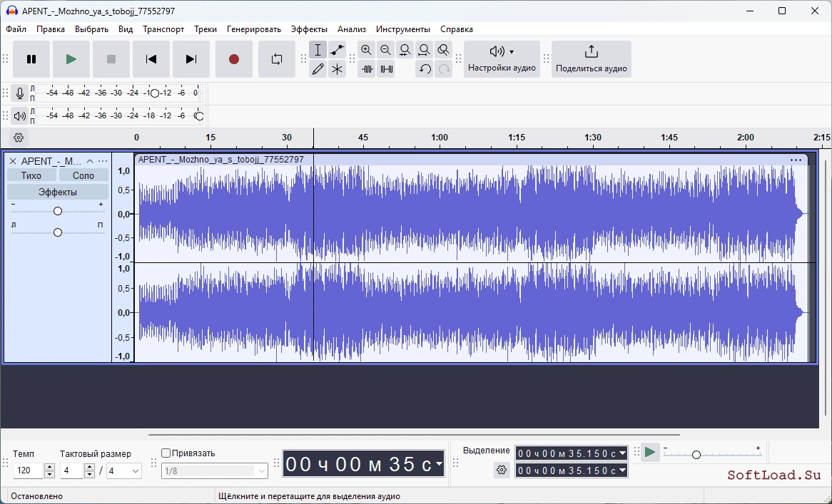
Task: Silence audio selection icon
Action: [386, 69]
